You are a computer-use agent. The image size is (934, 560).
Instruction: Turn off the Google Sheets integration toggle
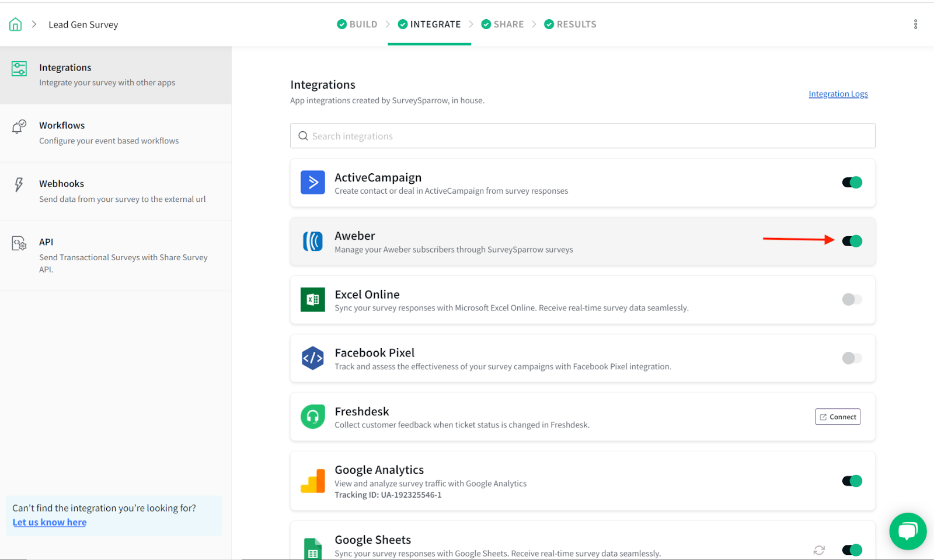[852, 550]
